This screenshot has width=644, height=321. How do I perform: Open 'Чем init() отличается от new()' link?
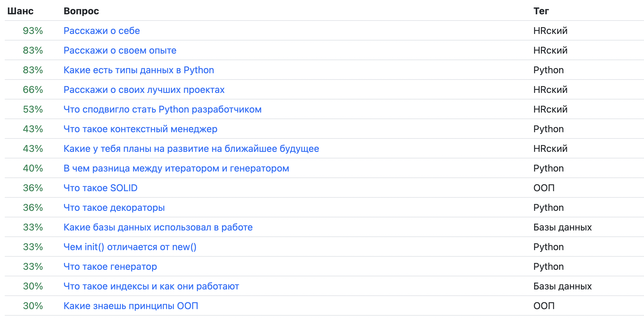(130, 247)
